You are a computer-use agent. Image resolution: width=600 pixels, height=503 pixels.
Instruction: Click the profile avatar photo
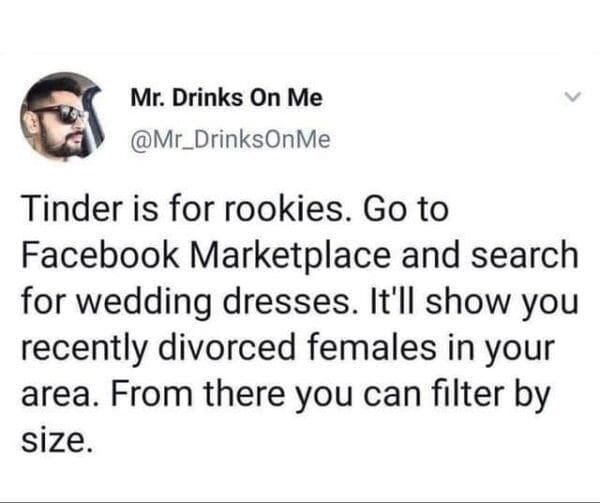[64, 117]
